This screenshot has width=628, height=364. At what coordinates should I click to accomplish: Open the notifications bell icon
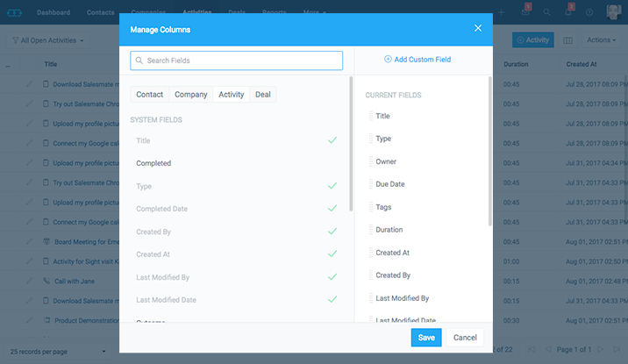tap(568, 11)
